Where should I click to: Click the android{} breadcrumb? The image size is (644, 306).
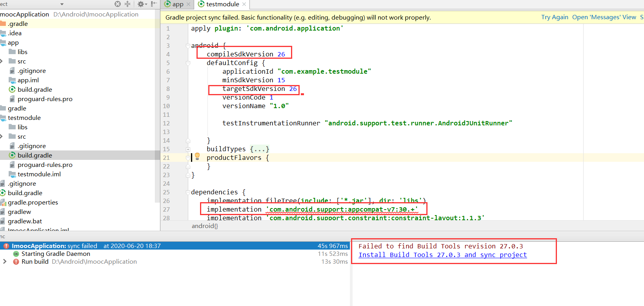pos(205,226)
